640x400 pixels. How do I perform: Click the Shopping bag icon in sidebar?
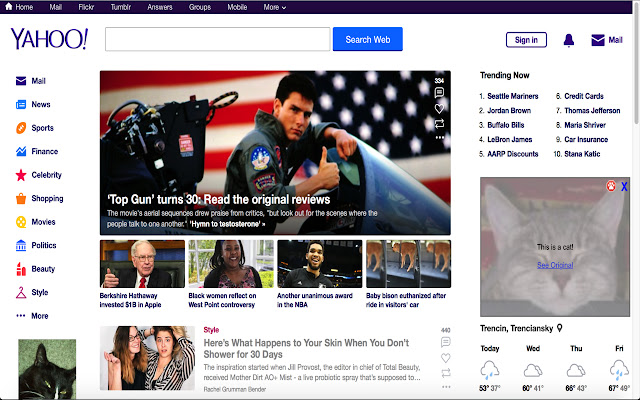point(21,199)
